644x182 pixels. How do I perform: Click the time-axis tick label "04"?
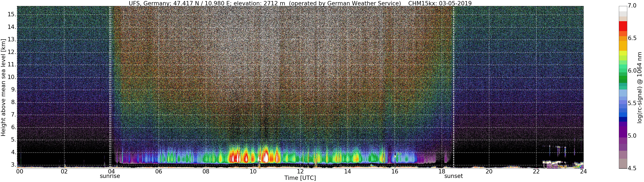(x=111, y=171)
